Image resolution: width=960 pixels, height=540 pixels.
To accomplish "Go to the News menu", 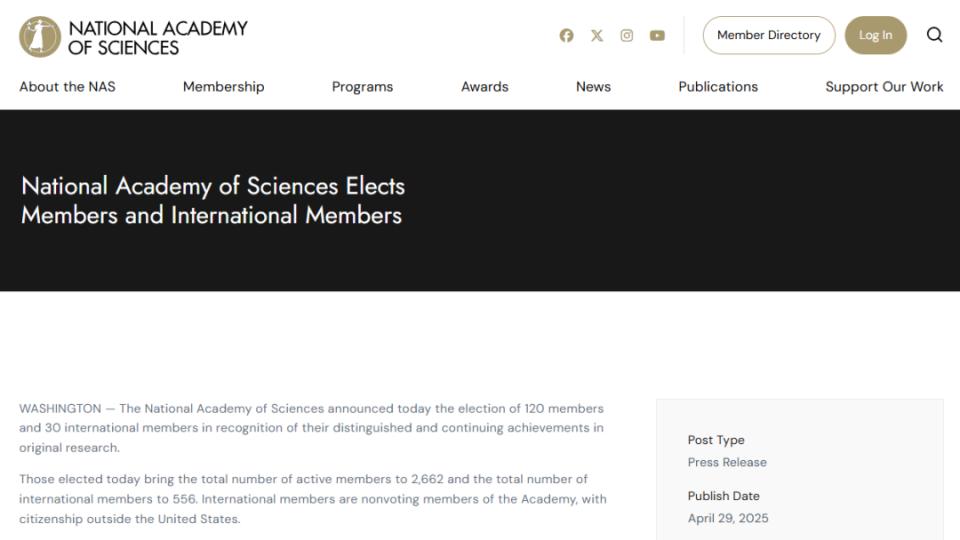I will point(593,87).
